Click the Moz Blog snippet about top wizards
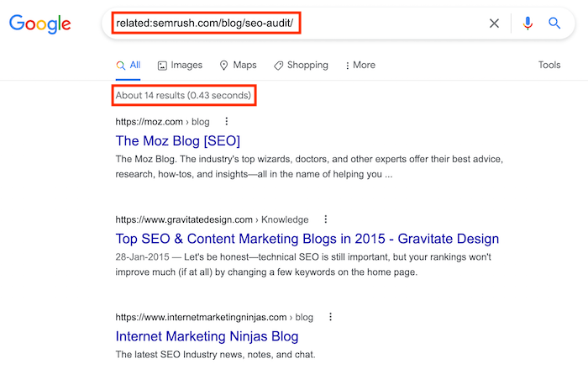588x380 pixels. coord(309,166)
